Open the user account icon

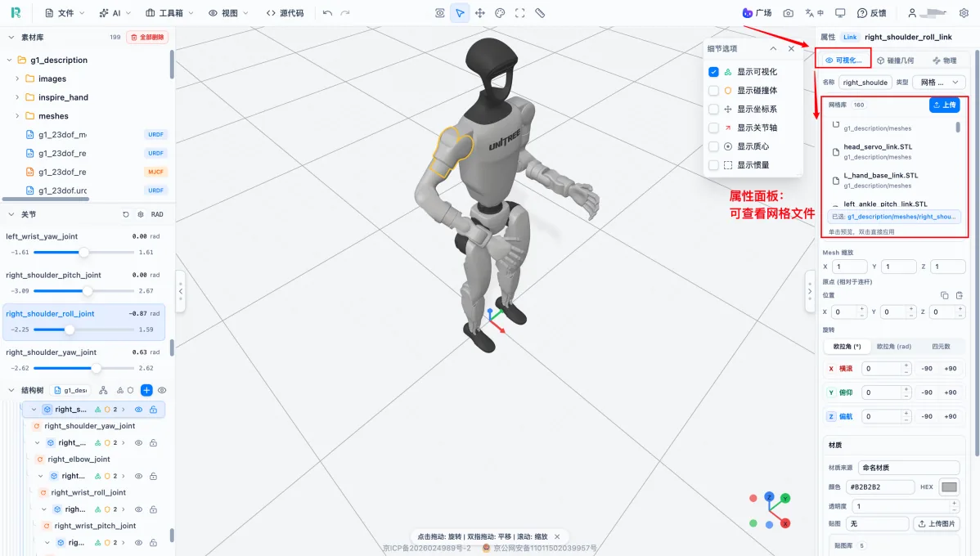point(912,13)
